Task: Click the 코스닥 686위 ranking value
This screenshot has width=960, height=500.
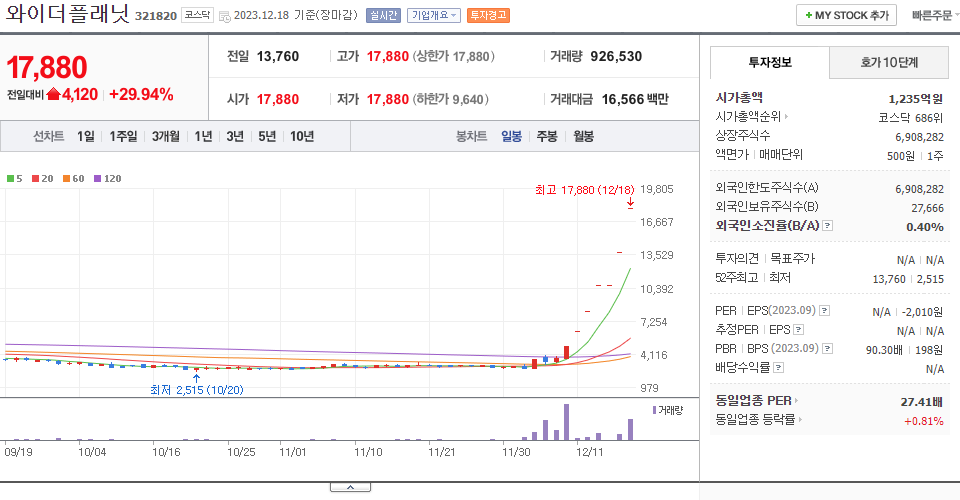Action: (910, 118)
